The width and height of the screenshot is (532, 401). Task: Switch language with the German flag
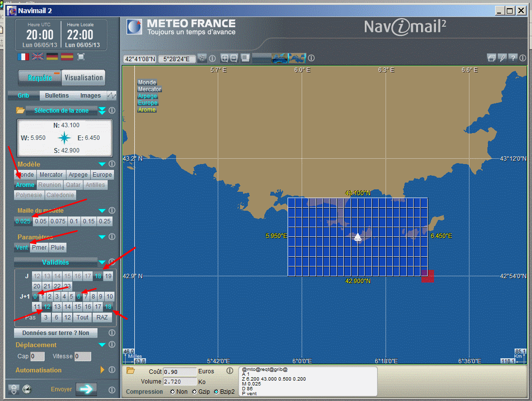pos(52,57)
